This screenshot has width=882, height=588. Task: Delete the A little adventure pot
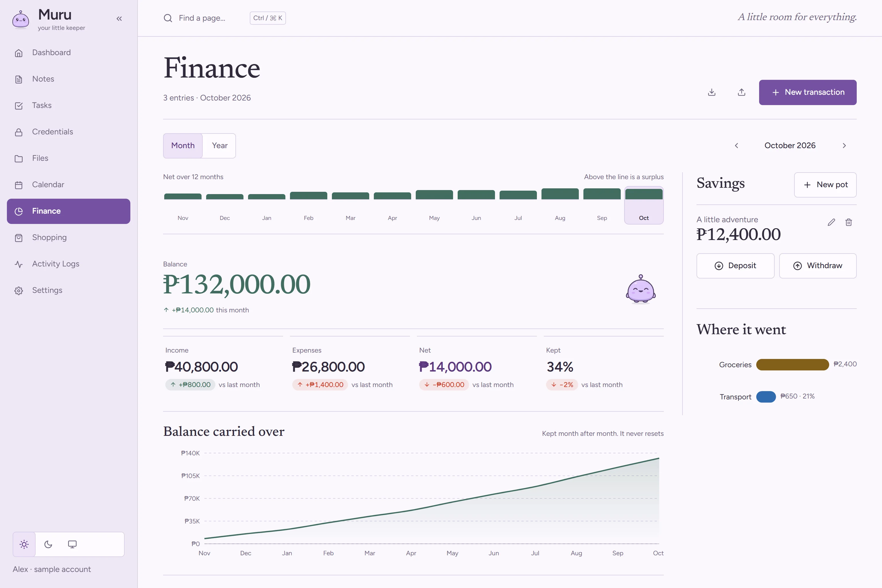[x=849, y=223]
